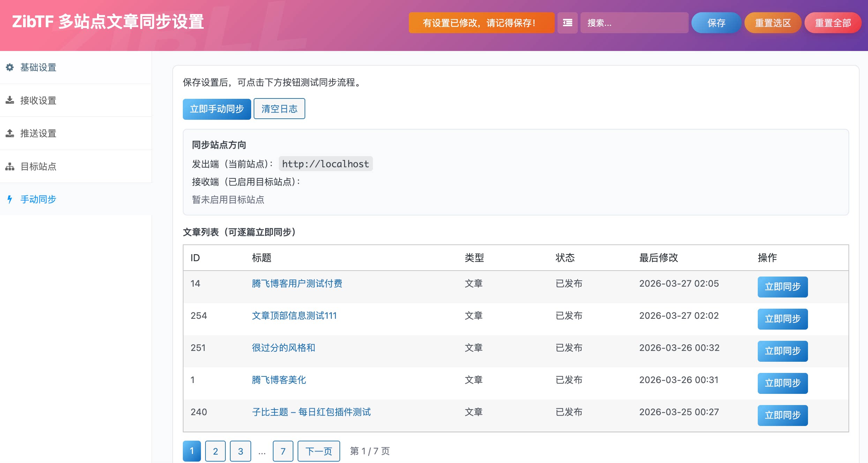Image resolution: width=868 pixels, height=463 pixels.
Task: Sync article 240 with its 立即同步 button
Action: coord(783,415)
